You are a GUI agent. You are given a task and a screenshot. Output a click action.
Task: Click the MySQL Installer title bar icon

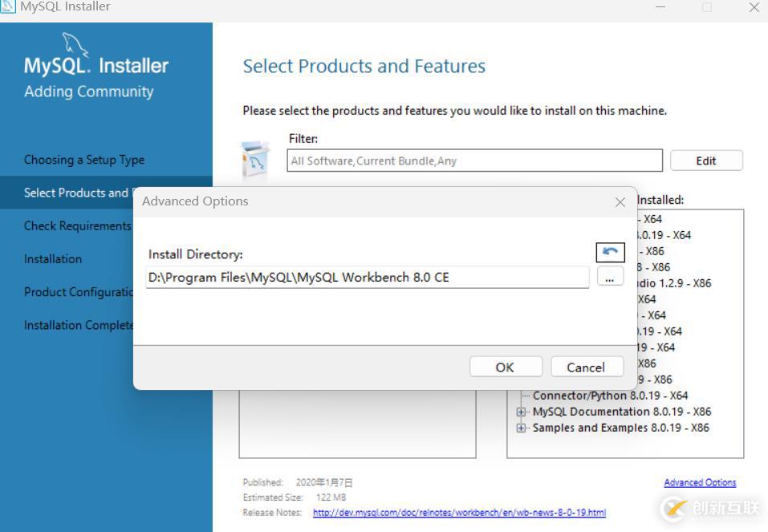pos(8,6)
